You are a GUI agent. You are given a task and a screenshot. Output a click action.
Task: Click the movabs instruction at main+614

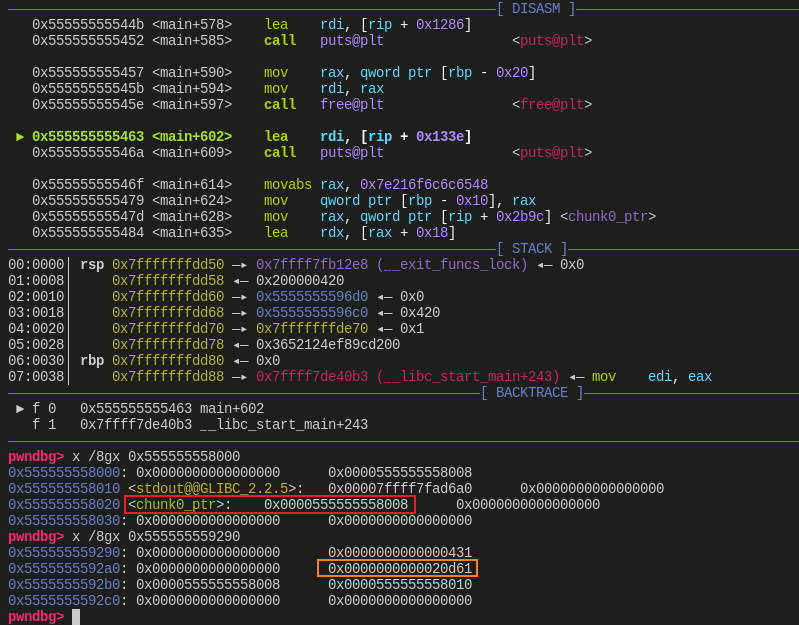tap(288, 185)
